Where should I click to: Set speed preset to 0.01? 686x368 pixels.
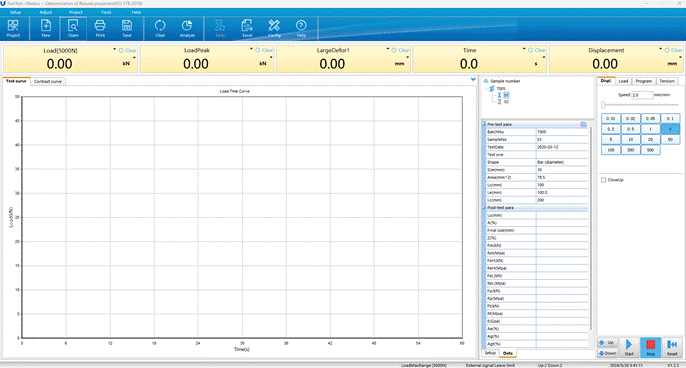click(x=611, y=119)
